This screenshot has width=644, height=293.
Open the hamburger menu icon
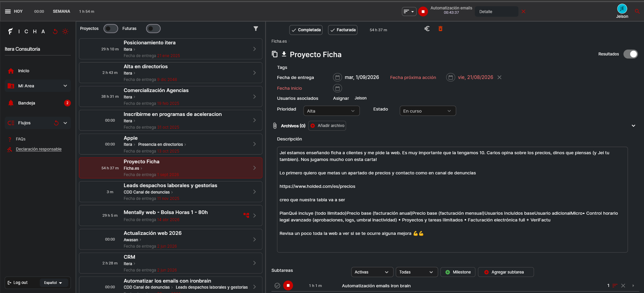click(x=8, y=11)
